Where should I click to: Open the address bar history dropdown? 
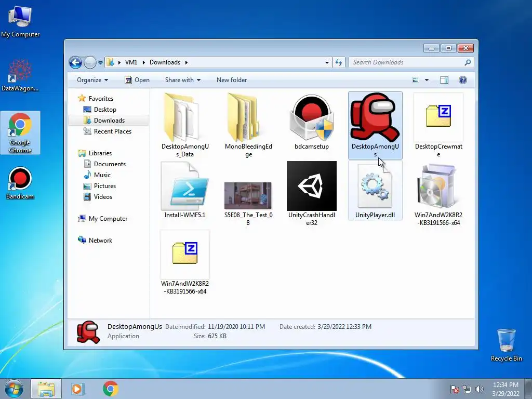[327, 62]
